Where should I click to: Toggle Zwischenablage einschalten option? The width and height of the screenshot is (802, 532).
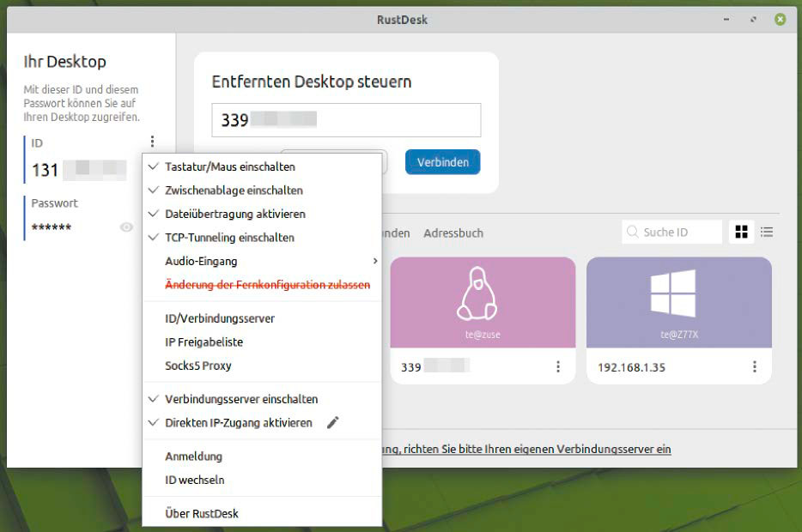point(263,190)
